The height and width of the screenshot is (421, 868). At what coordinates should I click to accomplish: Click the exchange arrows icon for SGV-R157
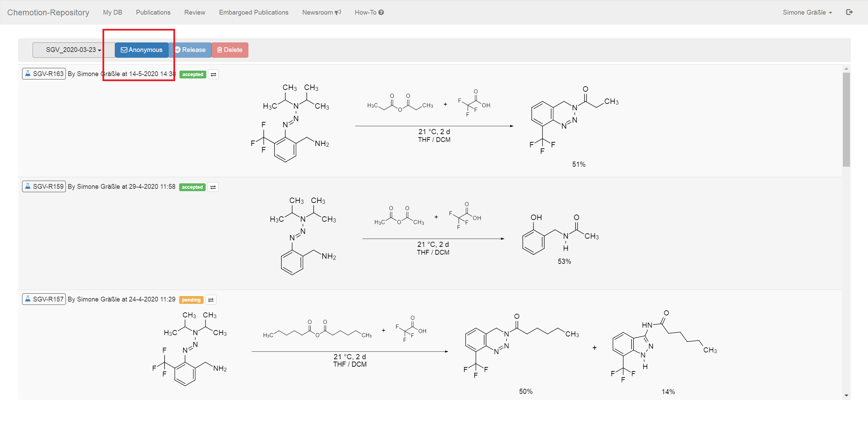211,300
